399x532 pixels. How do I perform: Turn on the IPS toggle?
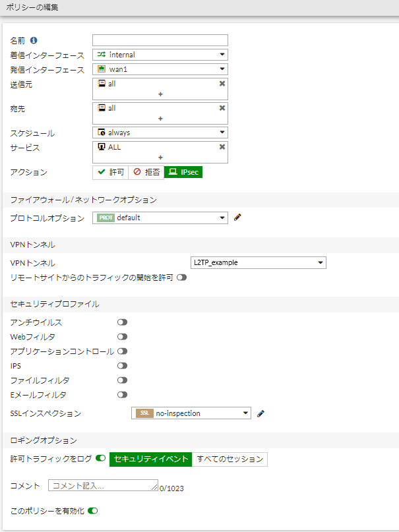[122, 366]
